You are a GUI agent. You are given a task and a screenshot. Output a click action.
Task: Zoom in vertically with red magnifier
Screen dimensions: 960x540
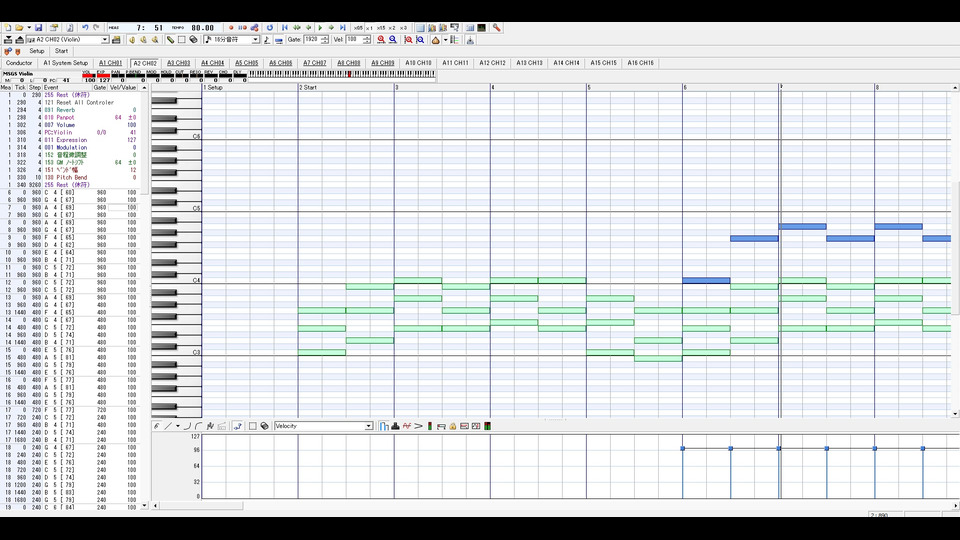click(408, 40)
